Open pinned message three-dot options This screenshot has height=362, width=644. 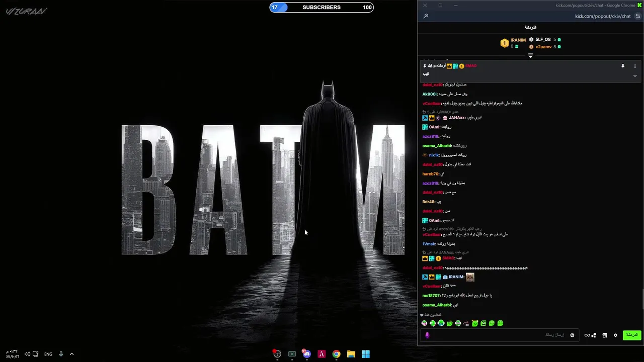[x=635, y=66]
